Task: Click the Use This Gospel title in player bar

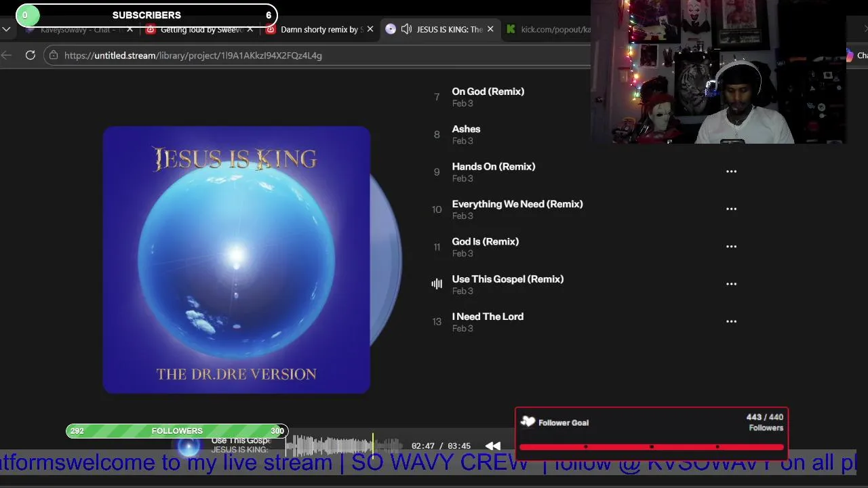Action: point(241,441)
